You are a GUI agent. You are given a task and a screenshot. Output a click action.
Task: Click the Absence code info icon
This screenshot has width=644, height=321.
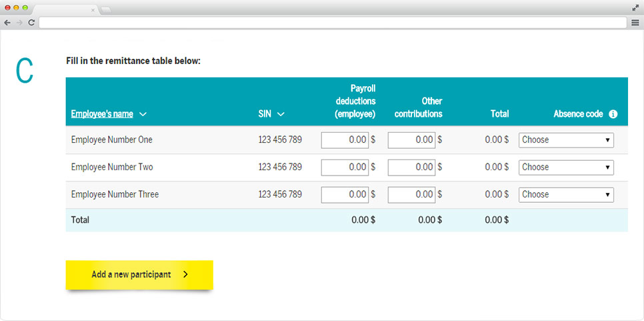coord(613,114)
